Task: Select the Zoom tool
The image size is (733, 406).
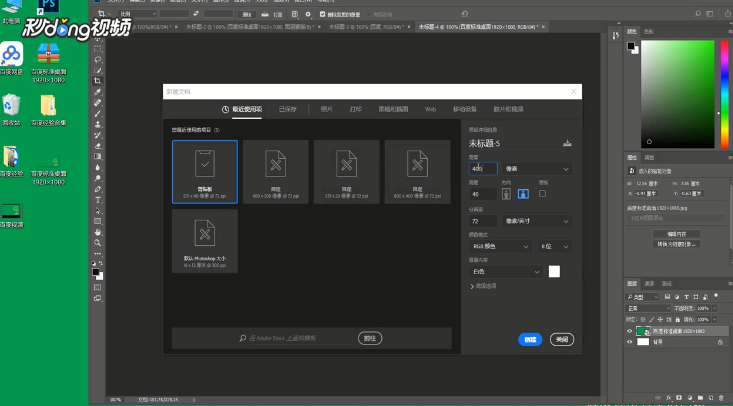Action: coord(98,243)
